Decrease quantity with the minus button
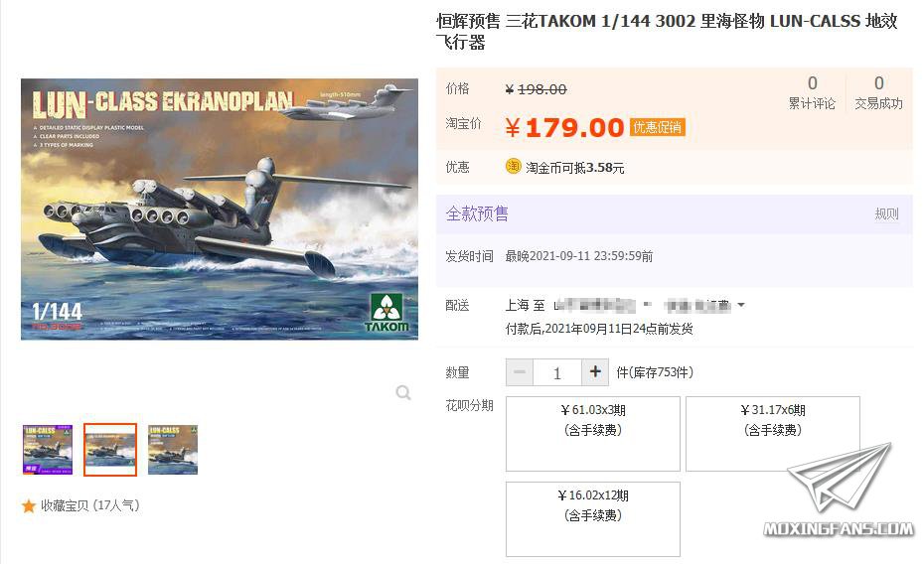The height and width of the screenshot is (564, 924). pyautogui.click(x=520, y=372)
